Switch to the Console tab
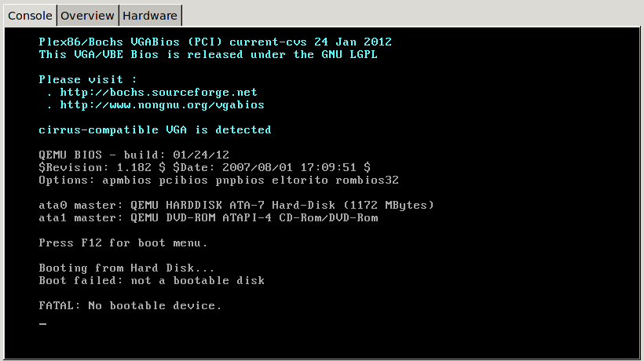Screen dimensions: 644x361 click(30, 15)
